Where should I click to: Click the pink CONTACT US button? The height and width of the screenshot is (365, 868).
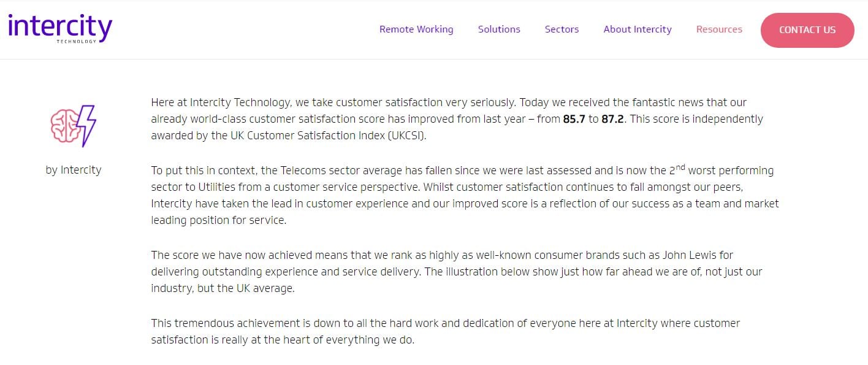tap(807, 30)
